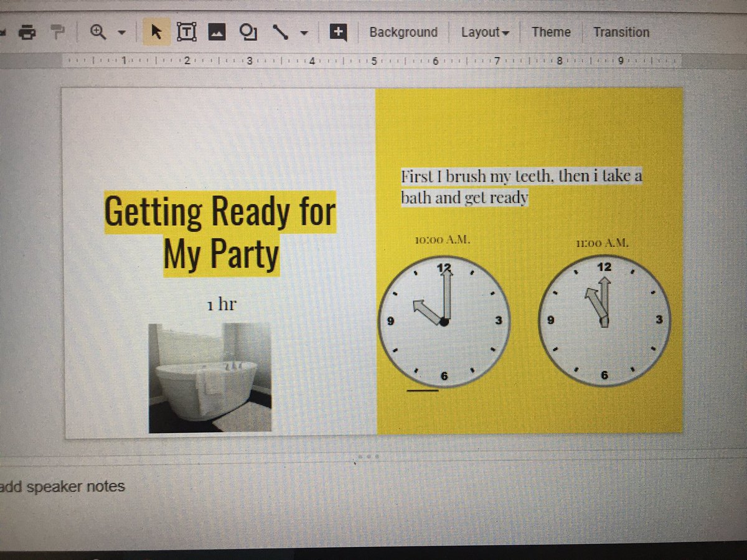Click the 'First I brush my teeth' paragraph

(521, 187)
